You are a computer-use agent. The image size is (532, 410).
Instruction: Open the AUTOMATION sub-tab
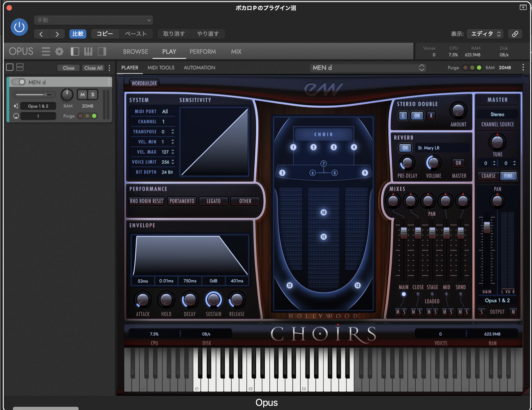tap(199, 68)
